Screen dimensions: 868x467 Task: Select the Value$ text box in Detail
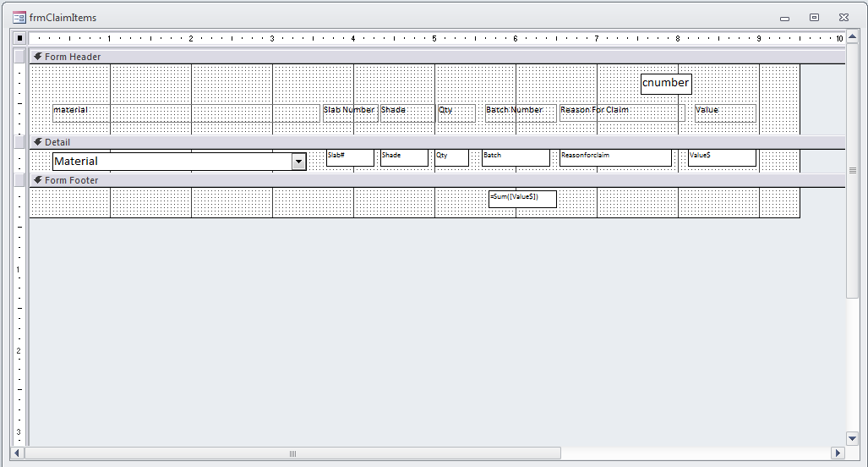722,158
